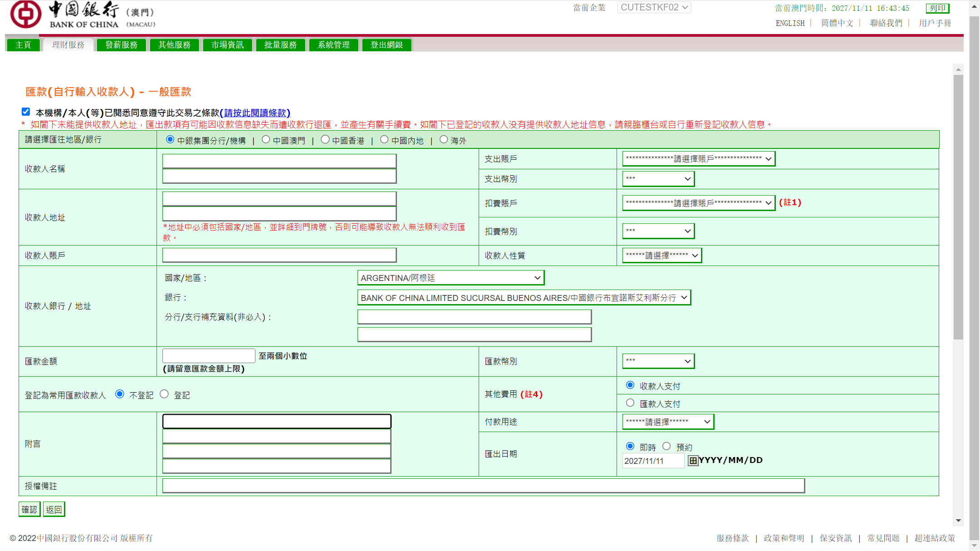Open the 發薪服務 tab

tap(122, 45)
